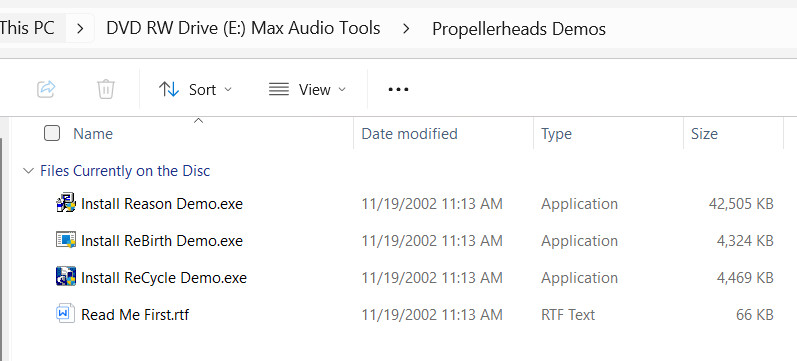797x361 pixels.
Task: Click the Share icon in the toolbar
Action: pos(46,89)
